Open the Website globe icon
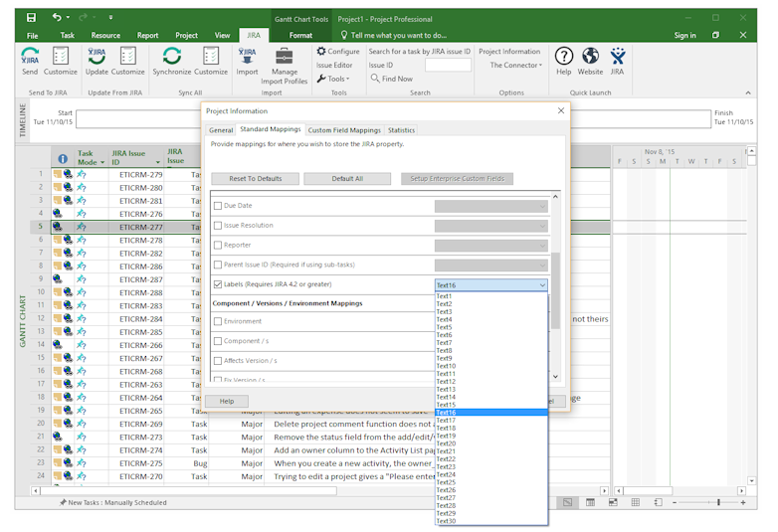The width and height of the screenshot is (778, 532). (x=590, y=56)
